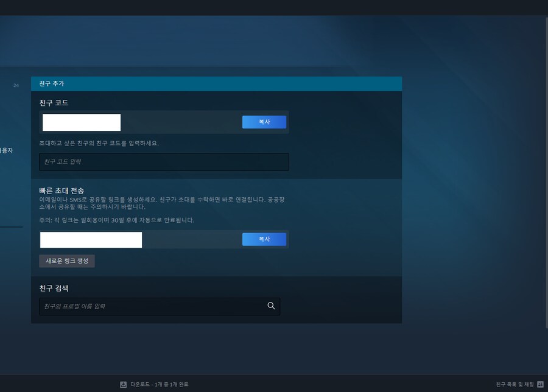The image size is (548, 392).
Task: Click the 친구 검색 heading
Action: (x=54, y=289)
